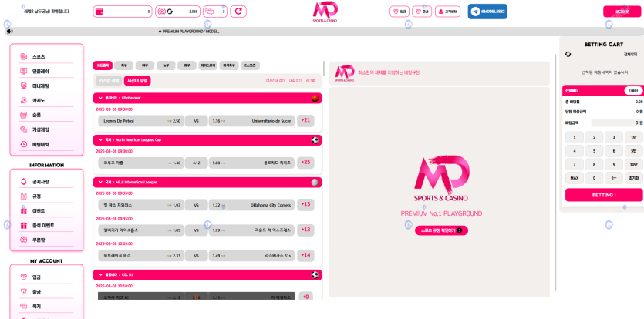
Task: Click the 스포츠 sidebar icon
Action: click(x=24, y=57)
